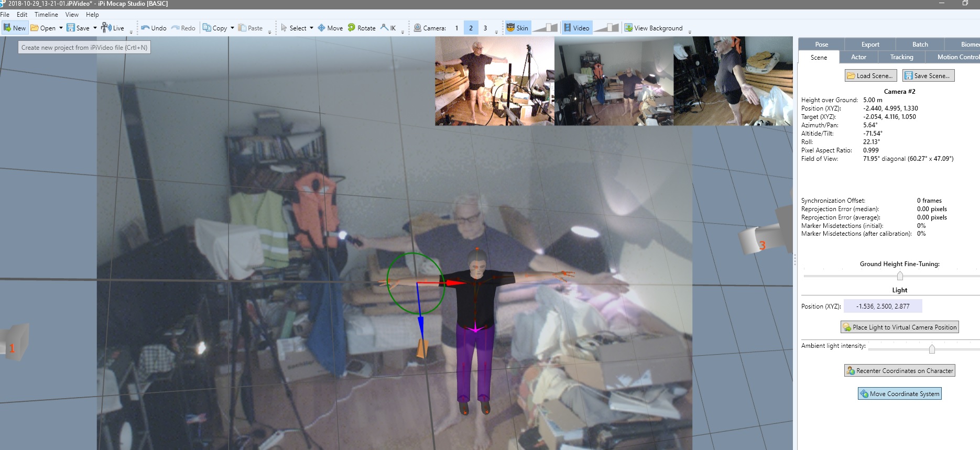Toggle the Video overlay button

pos(576,28)
